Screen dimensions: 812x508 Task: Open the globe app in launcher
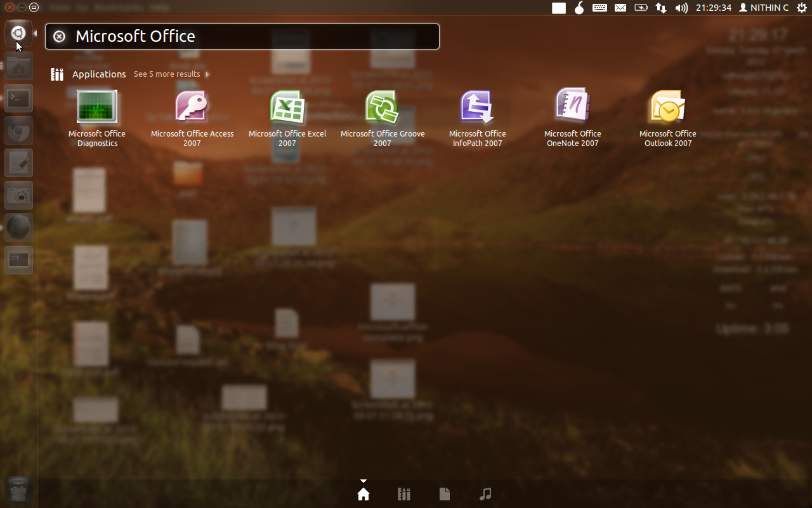[x=18, y=228]
